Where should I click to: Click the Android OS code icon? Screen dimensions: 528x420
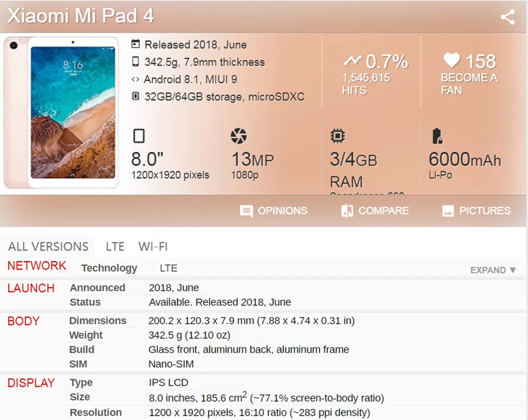point(135,80)
